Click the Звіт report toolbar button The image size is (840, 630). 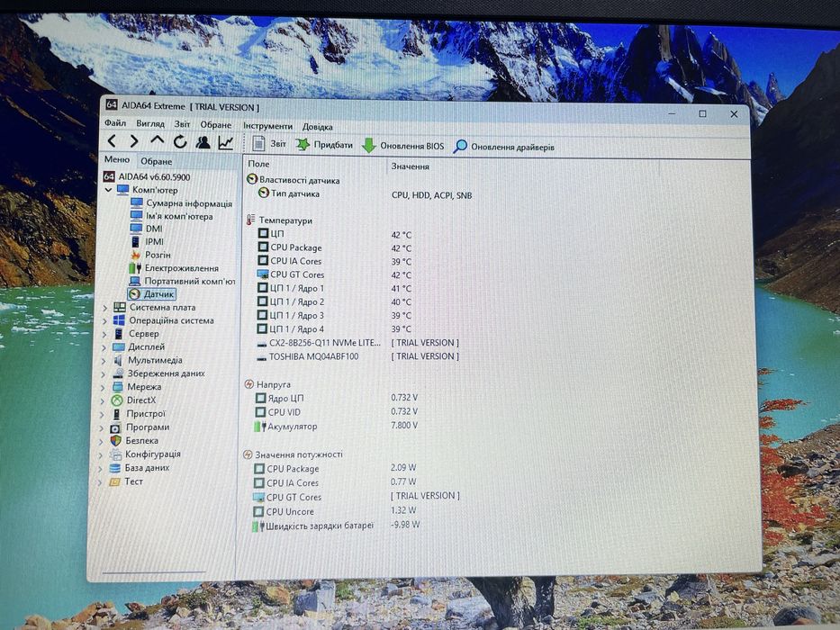tap(269, 144)
